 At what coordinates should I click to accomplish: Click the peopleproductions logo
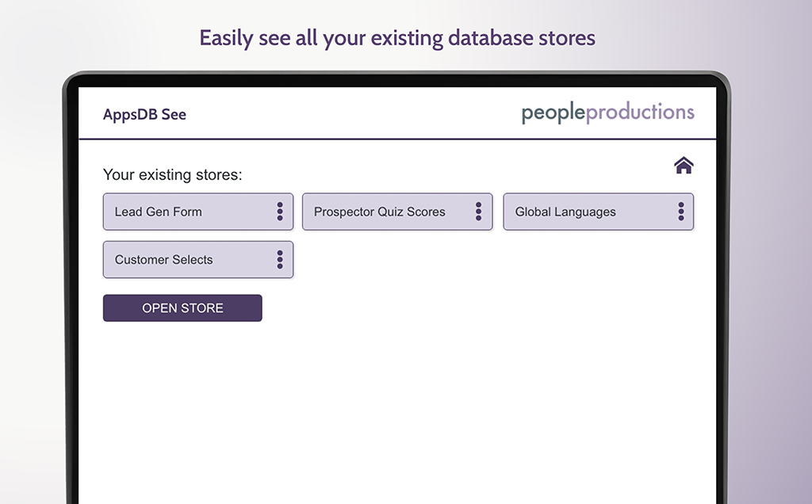coord(607,113)
